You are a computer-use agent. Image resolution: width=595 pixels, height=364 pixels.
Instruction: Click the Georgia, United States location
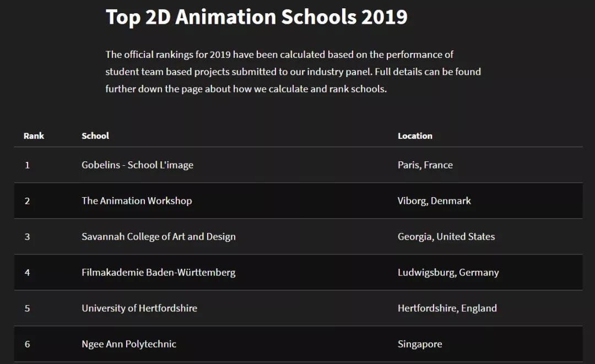coord(446,237)
